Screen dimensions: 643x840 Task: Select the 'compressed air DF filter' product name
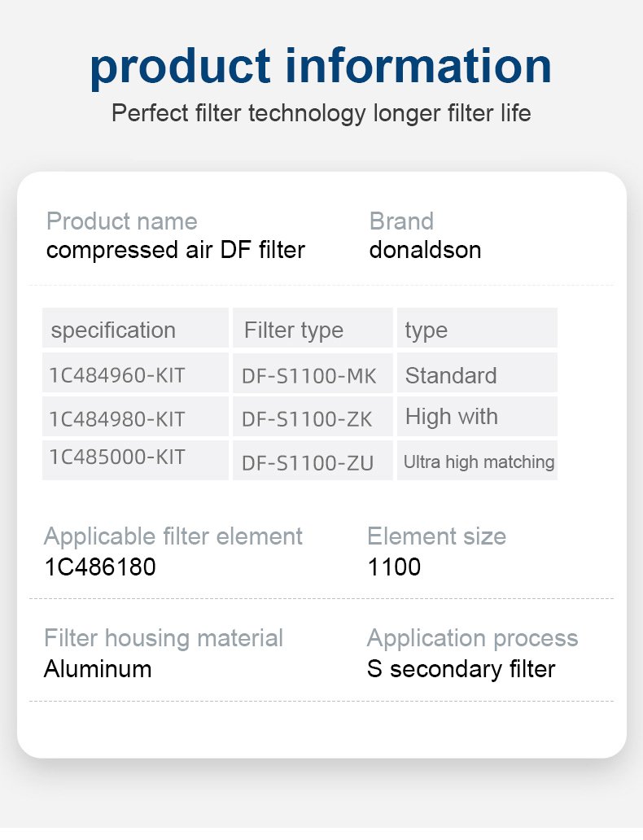(176, 250)
